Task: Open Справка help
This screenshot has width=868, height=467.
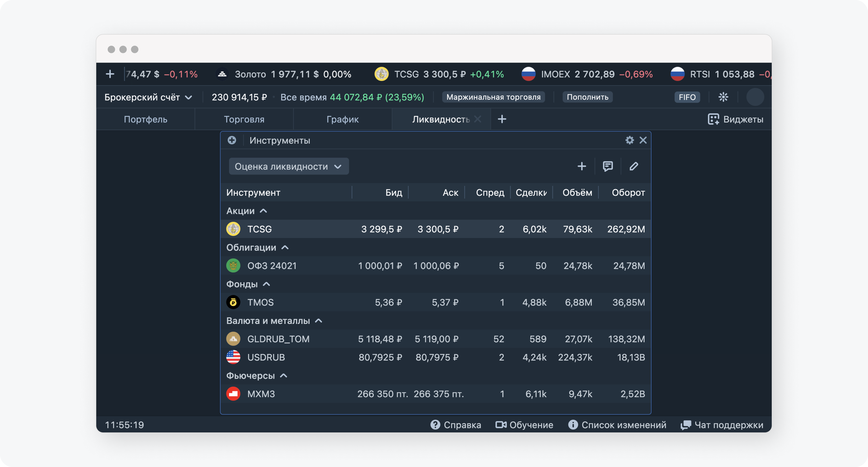Action: pos(456,425)
